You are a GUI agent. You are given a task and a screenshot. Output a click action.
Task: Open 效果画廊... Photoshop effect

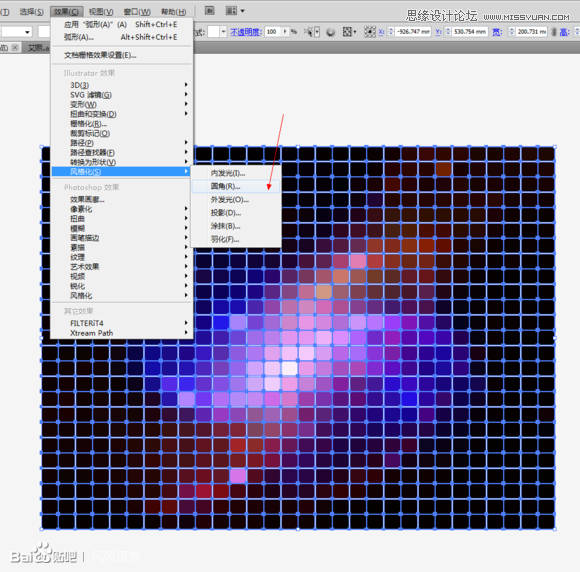(x=122, y=199)
